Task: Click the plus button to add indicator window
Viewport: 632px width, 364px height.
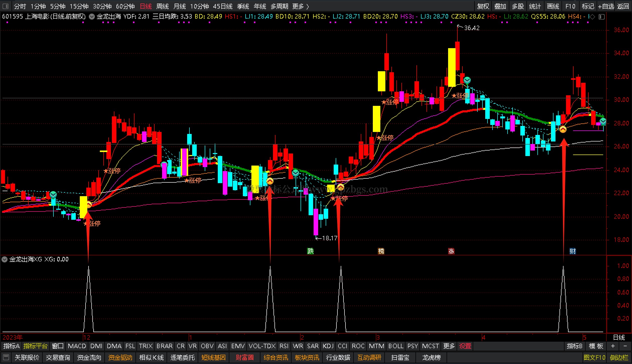Action: pyautogui.click(x=613, y=346)
